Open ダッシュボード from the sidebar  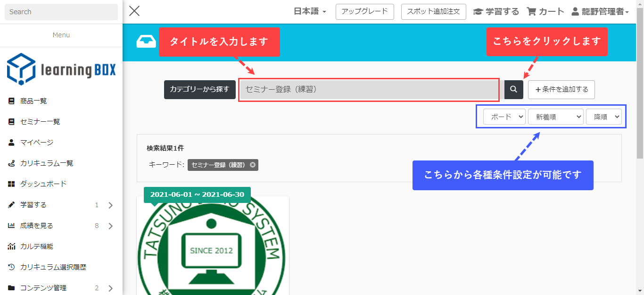(43, 184)
